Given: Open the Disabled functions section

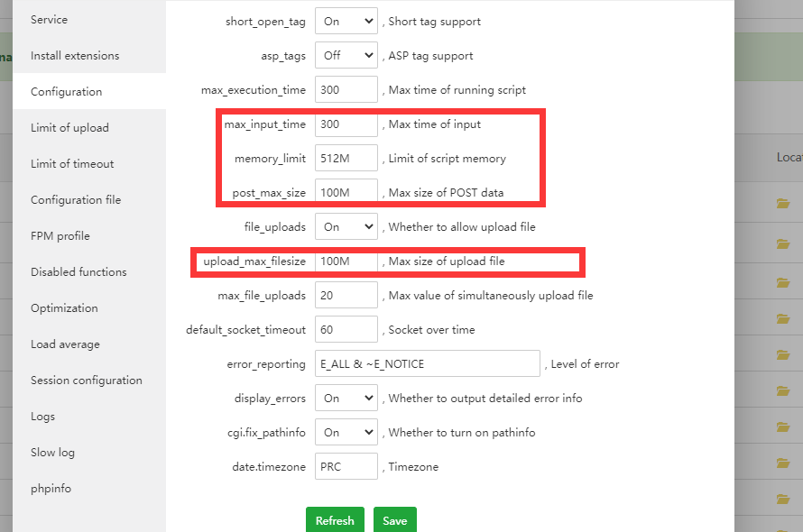Looking at the screenshot, I should [x=78, y=272].
